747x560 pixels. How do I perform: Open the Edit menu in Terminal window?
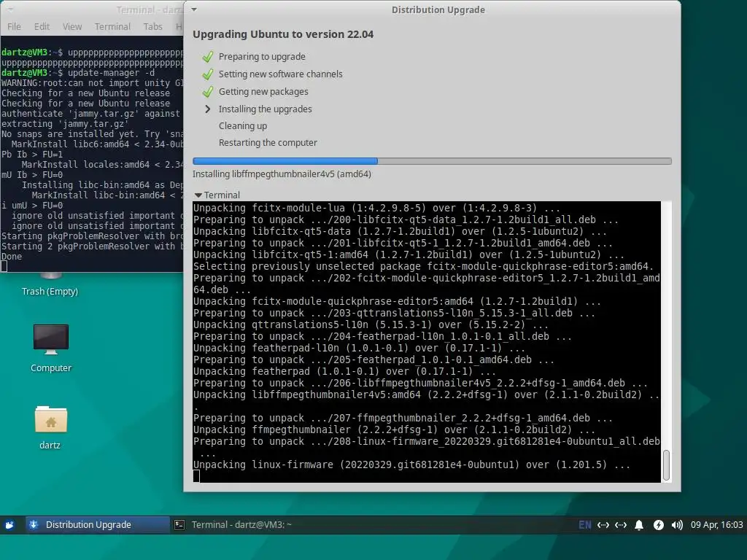pos(42,27)
